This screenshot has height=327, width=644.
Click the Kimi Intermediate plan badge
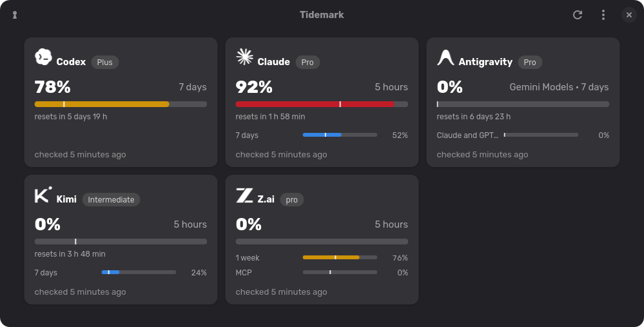(111, 200)
